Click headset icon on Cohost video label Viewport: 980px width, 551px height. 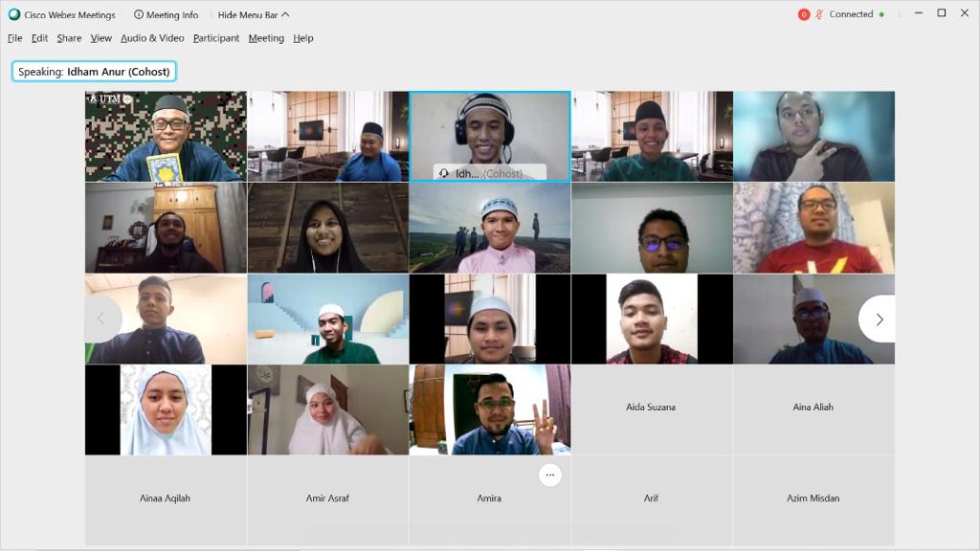tap(444, 173)
